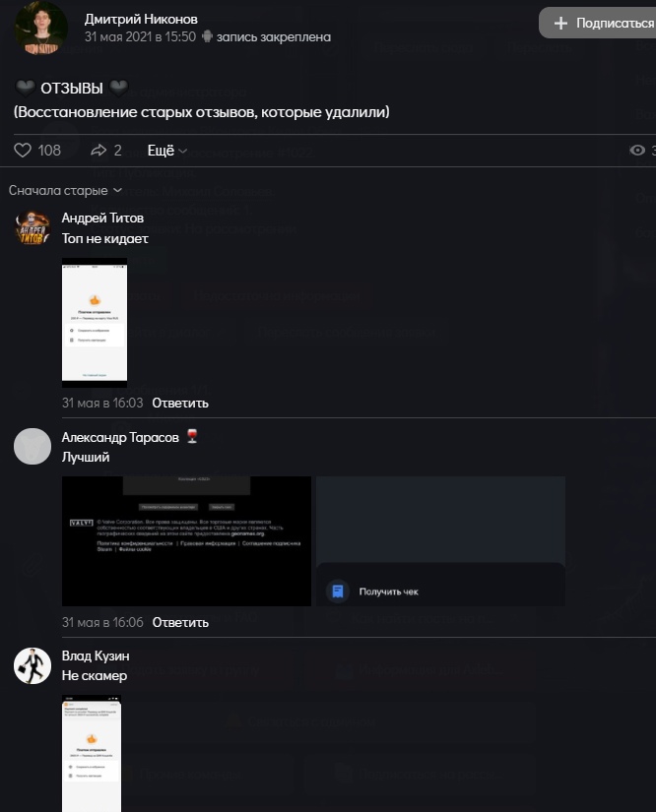Screen dimensions: 656x812
Task: Expand the Ещё dropdown menu
Action: pos(166,151)
